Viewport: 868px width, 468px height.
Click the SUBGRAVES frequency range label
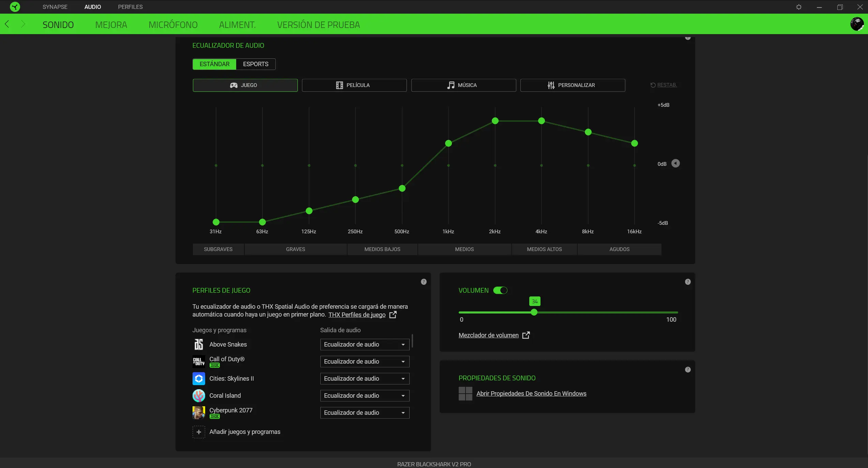(218, 249)
